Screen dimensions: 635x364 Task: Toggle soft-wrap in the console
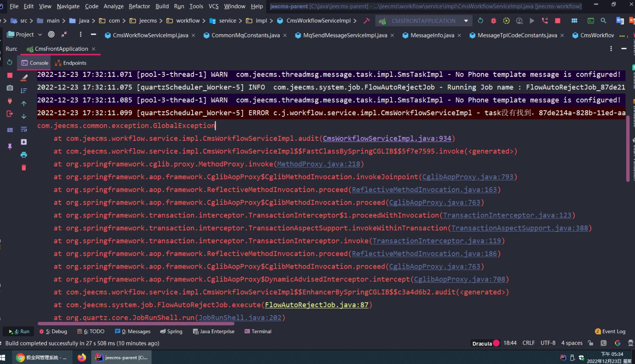[x=24, y=129]
